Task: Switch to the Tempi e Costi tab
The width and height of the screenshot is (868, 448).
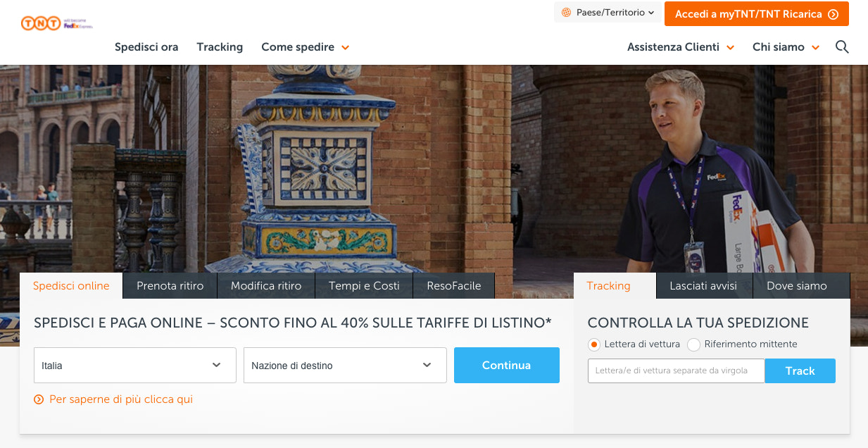Action: 364,286
